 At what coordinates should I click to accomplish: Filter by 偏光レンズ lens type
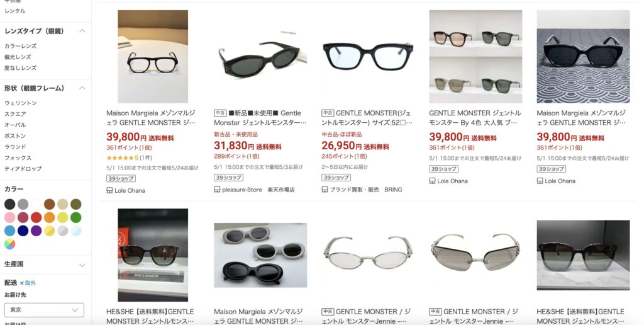(18, 57)
